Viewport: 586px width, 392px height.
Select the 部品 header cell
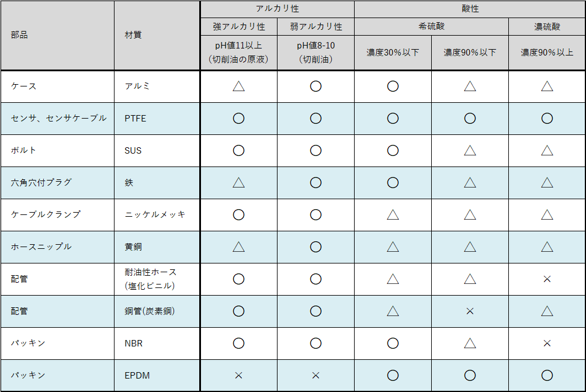tap(57, 35)
